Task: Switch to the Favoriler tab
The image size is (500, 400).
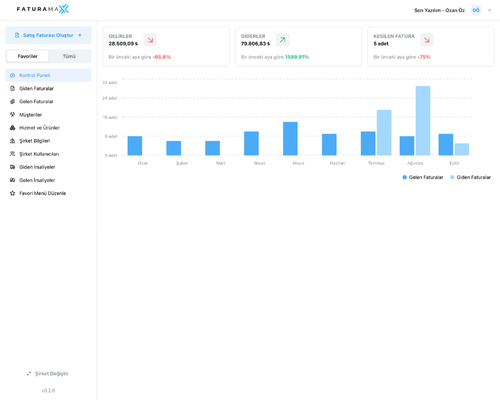Action: click(28, 56)
